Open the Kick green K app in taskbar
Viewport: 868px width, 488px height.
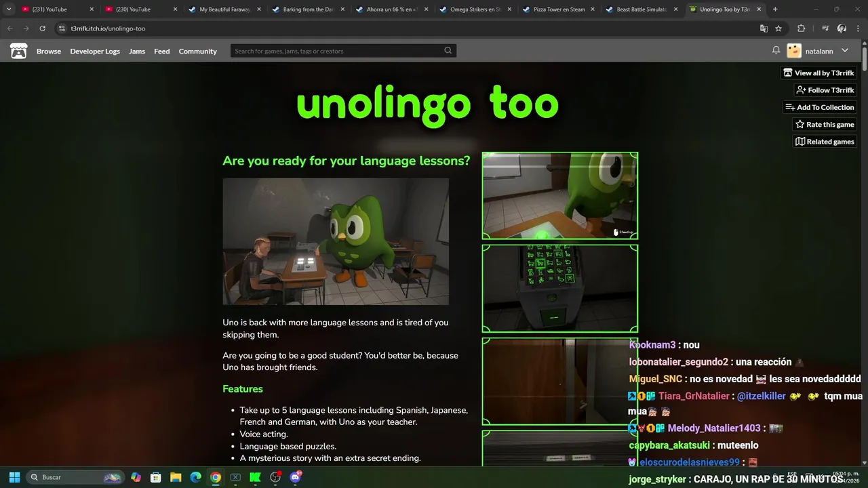[x=255, y=477]
